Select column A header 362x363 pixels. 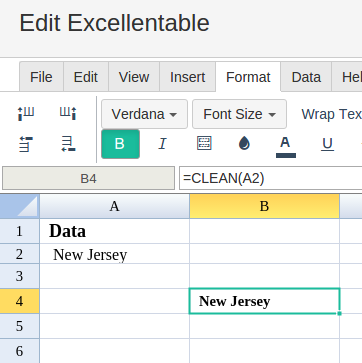point(114,206)
